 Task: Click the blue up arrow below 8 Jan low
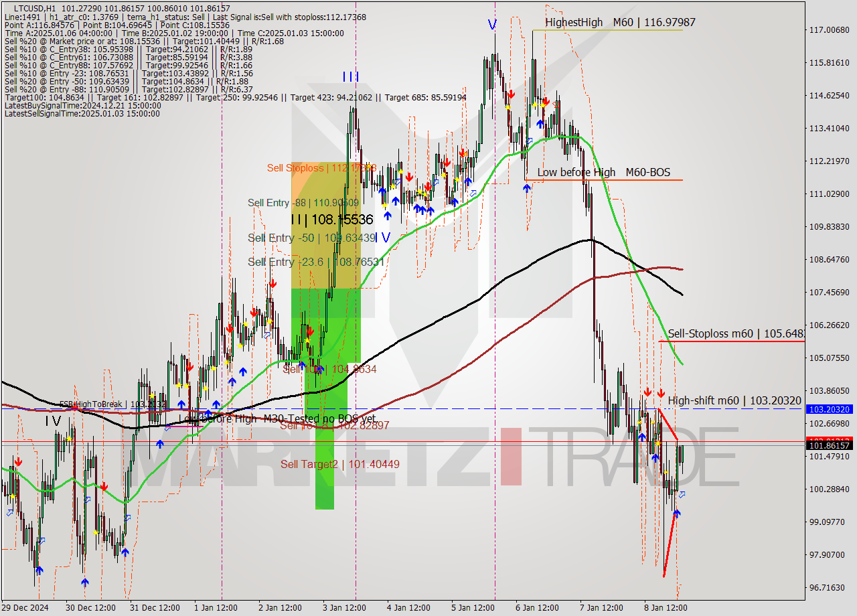[677, 513]
